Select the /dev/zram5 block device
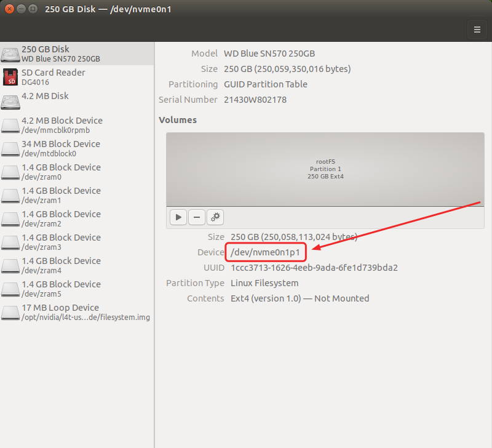 click(77, 289)
